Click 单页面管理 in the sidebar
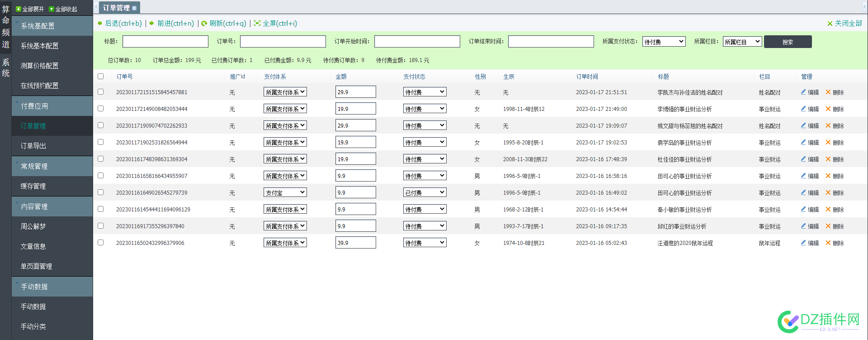The image size is (868, 340). click(36, 266)
